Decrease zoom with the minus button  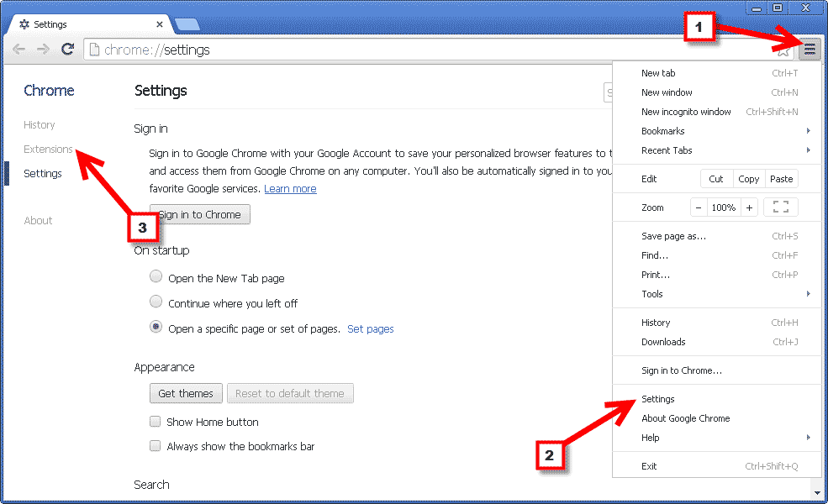tap(699, 207)
